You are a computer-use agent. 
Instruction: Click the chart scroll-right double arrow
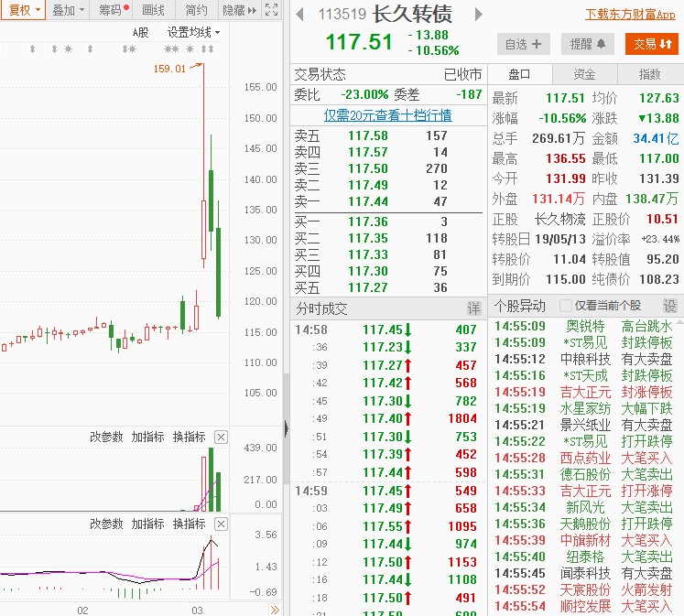coord(275,610)
